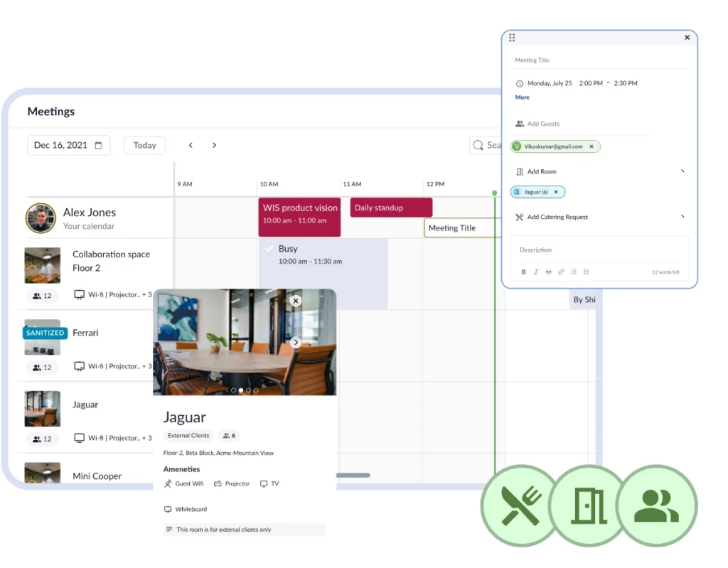Select the fork-and-knife catering icon
The width and height of the screenshot is (728, 568).
519,505
